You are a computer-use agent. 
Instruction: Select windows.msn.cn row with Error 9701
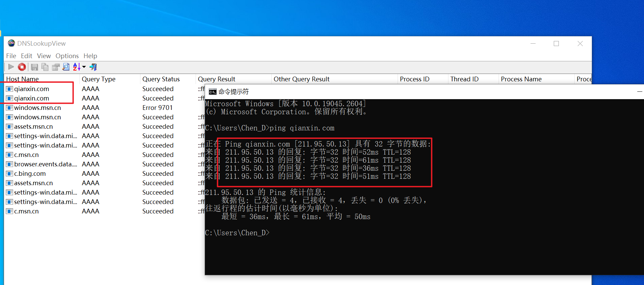tap(37, 108)
